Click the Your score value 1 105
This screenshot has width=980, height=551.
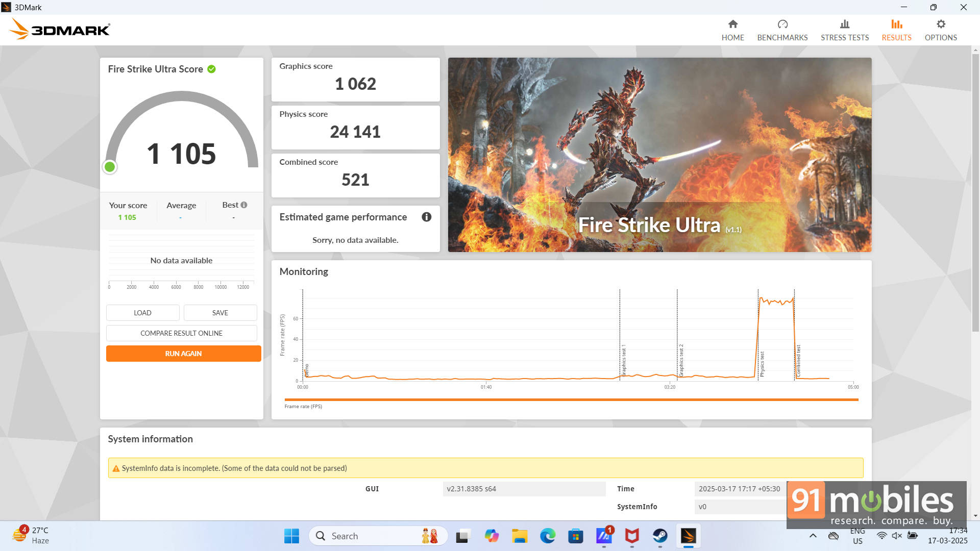127,217
